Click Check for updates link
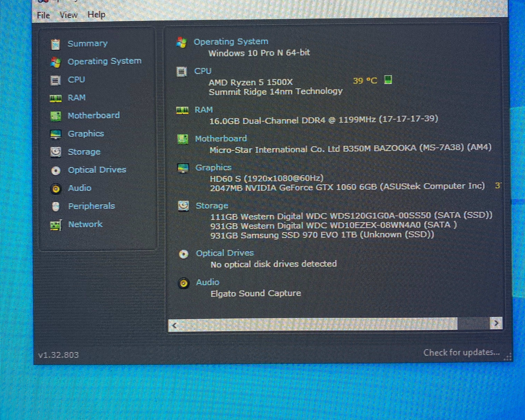525x420 pixels. pyautogui.click(x=461, y=353)
